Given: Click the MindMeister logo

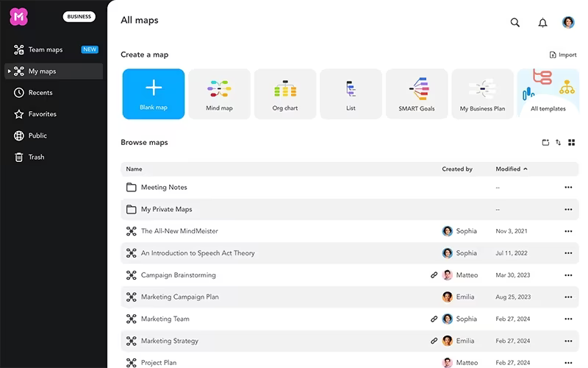Looking at the screenshot, I should 19,17.
